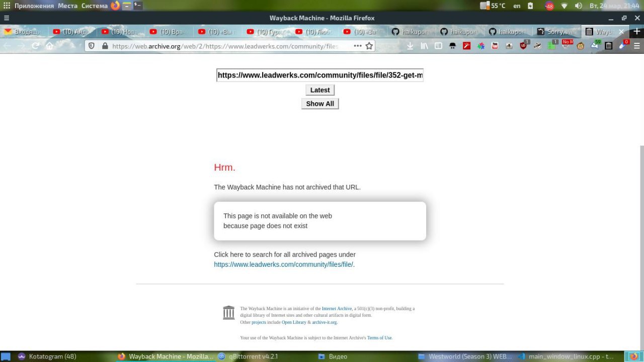Switch to the first haikuports GitHub tab
Screen dimensions: 644x362
[412, 31]
